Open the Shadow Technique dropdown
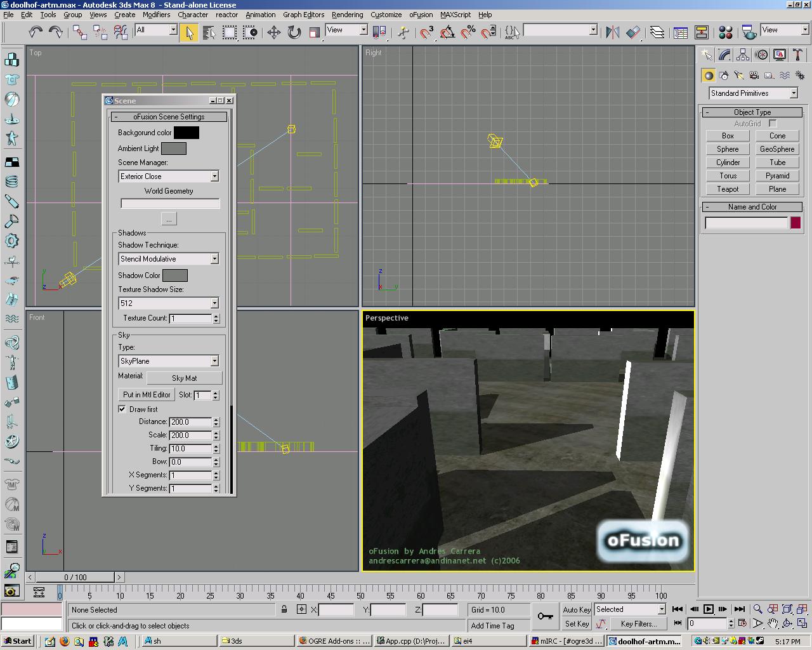Image resolution: width=812 pixels, height=650 pixels. click(168, 259)
